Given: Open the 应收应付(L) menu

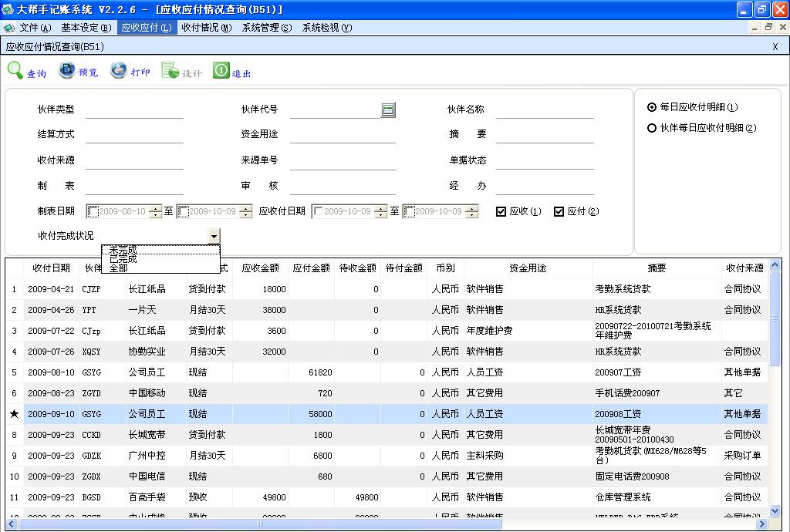Looking at the screenshot, I should coord(147,28).
